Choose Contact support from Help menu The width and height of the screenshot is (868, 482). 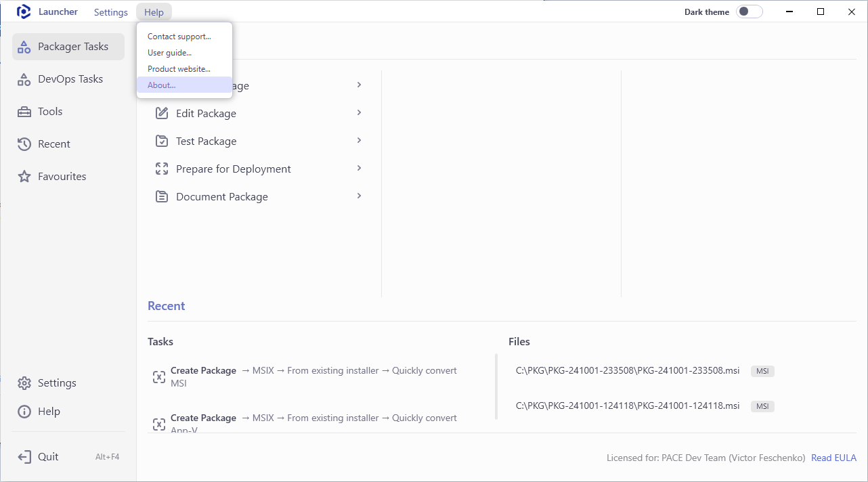tap(184, 37)
